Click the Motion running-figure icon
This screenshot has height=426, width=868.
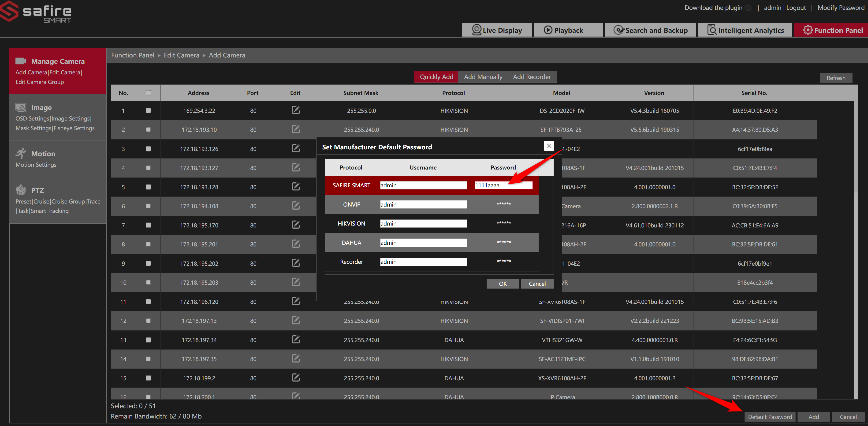point(21,153)
